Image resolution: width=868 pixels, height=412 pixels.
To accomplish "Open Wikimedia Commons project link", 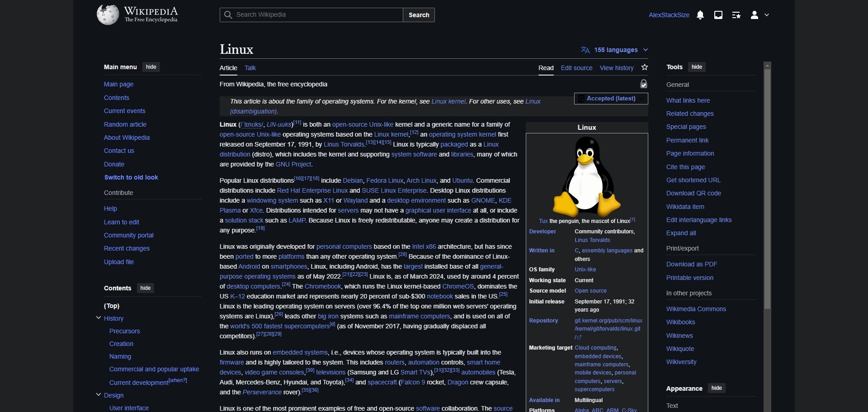I will (x=696, y=309).
